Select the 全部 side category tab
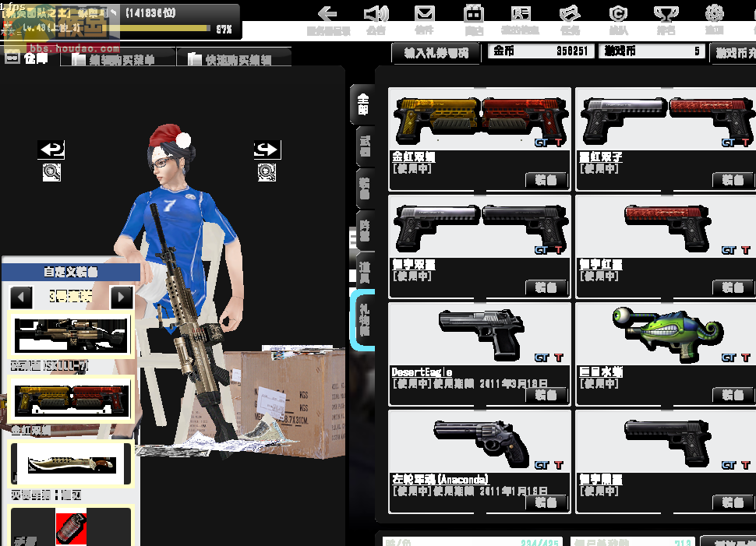The height and width of the screenshot is (546, 756). click(x=362, y=104)
